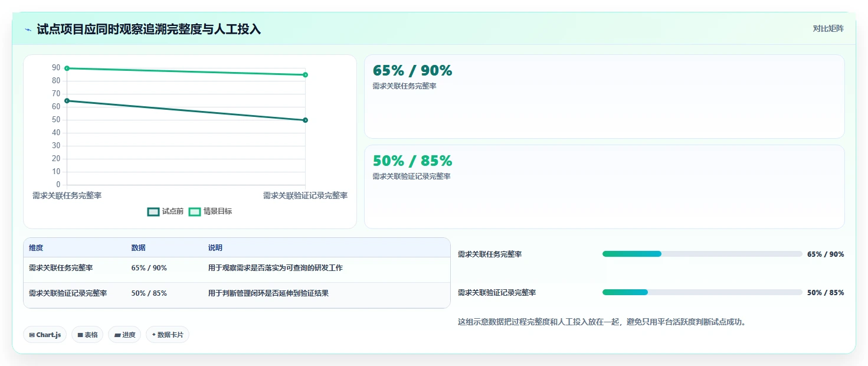This screenshot has height=366, width=868.
Task: Click the progress row label 需求关联验证记录完整率
Action: pyautogui.click(x=497, y=293)
